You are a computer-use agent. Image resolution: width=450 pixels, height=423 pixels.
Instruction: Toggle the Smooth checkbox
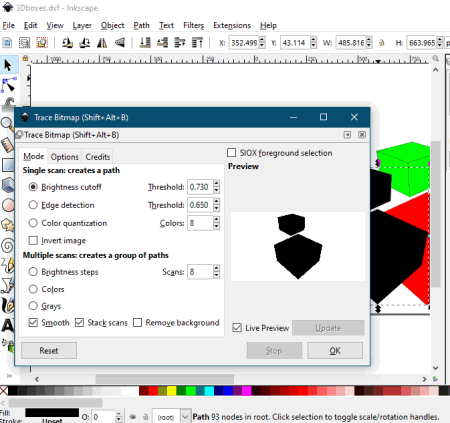(33, 323)
